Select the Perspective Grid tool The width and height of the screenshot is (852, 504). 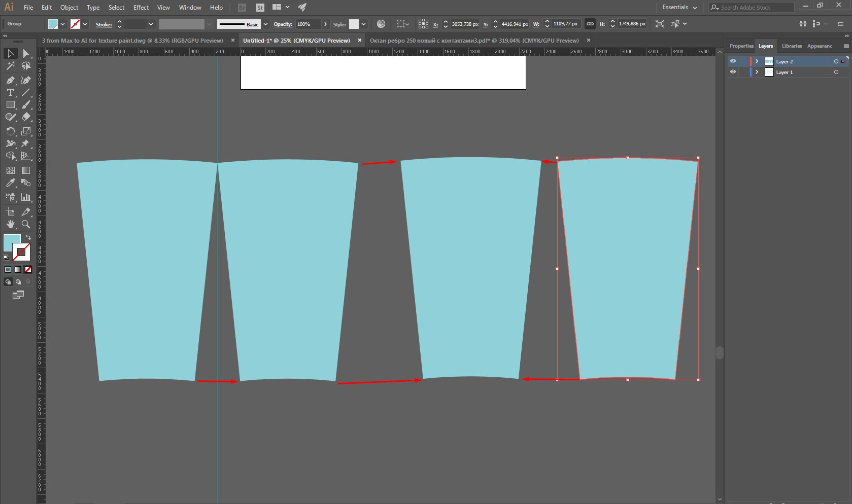pos(26,156)
